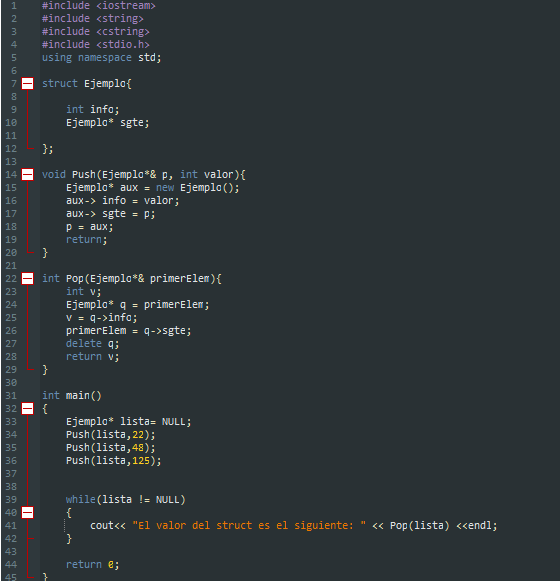Place cursor on #include <iostream> line

99,6
